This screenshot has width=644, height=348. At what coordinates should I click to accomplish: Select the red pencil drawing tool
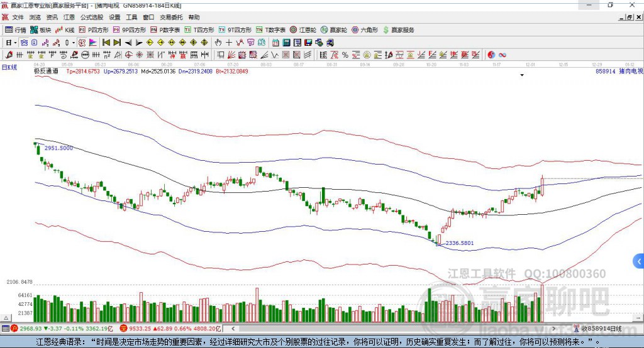pyautogui.click(x=9, y=55)
